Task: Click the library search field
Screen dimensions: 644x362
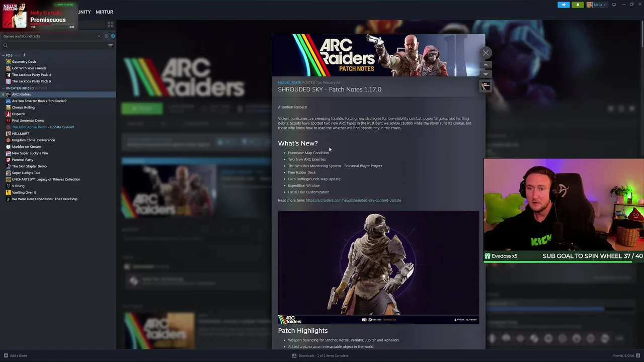Action: coord(53,46)
